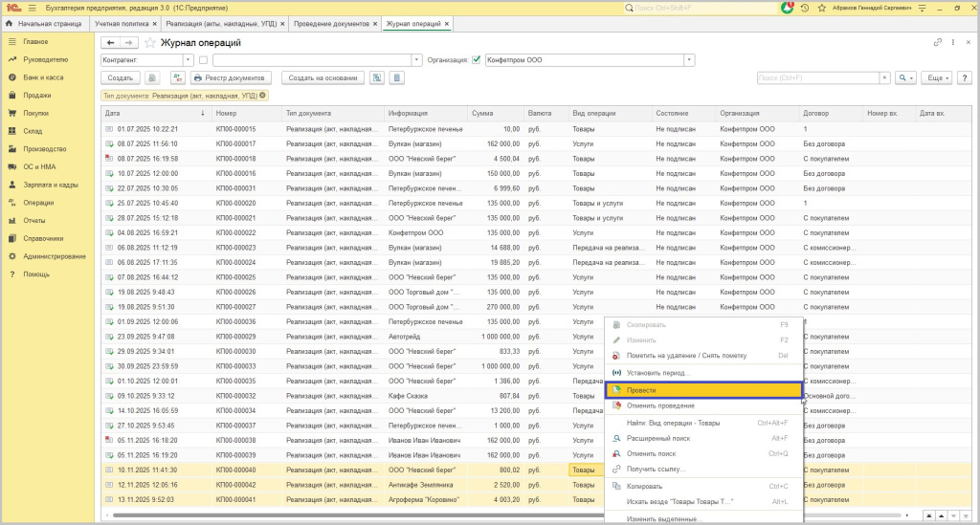Viewport: 980px width, 525px height.
Task: Expand the Еще menu button
Action: point(936,78)
